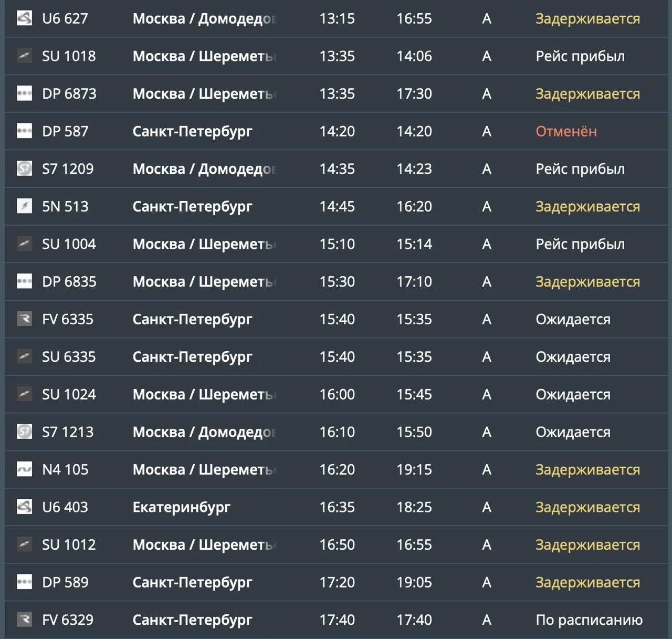
Task: Select flight SU 1004 from Moscow
Action: click(x=69, y=244)
